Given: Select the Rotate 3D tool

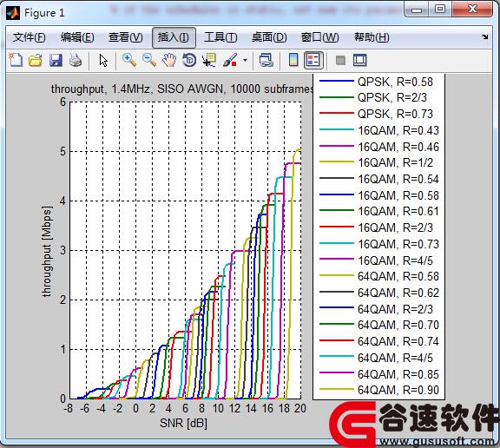Looking at the screenshot, I should click(189, 60).
